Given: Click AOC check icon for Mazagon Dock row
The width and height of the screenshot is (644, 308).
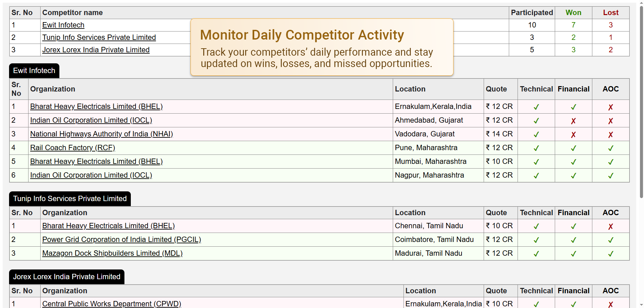Looking at the screenshot, I should (x=610, y=254).
